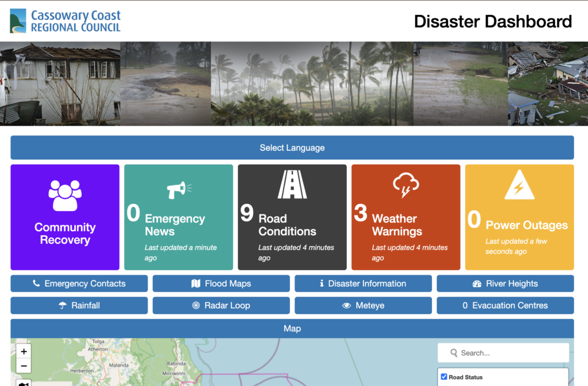Open Flood Maps

221,283
